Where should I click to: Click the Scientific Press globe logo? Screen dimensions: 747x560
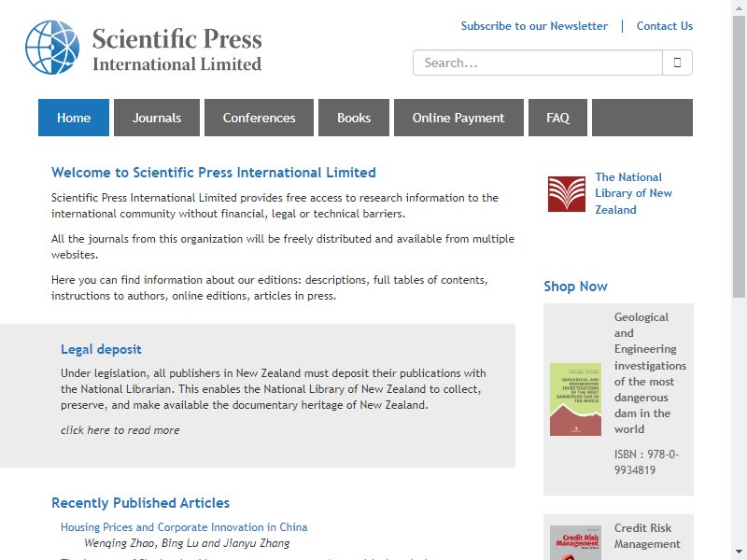coord(52,48)
